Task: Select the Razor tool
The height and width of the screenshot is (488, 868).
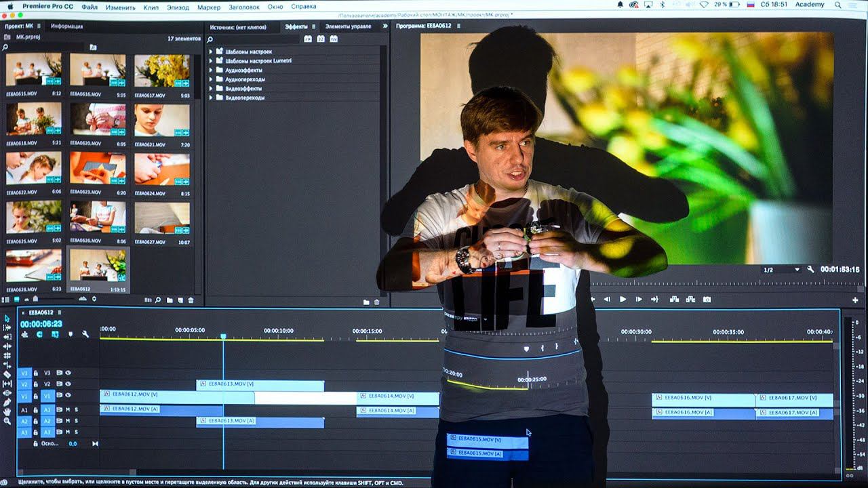Action: [7, 374]
